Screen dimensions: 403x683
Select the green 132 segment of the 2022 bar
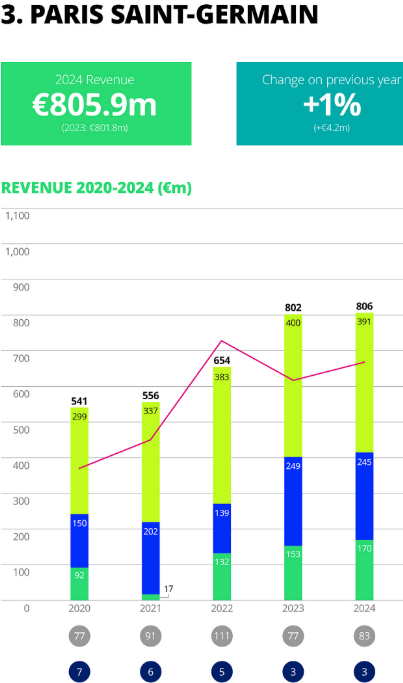222,577
